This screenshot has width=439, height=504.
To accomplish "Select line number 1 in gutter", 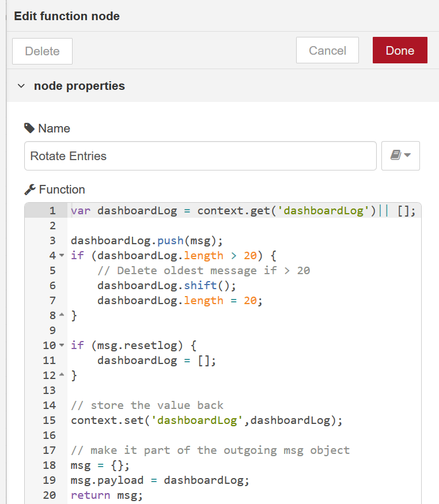I will point(52,211).
